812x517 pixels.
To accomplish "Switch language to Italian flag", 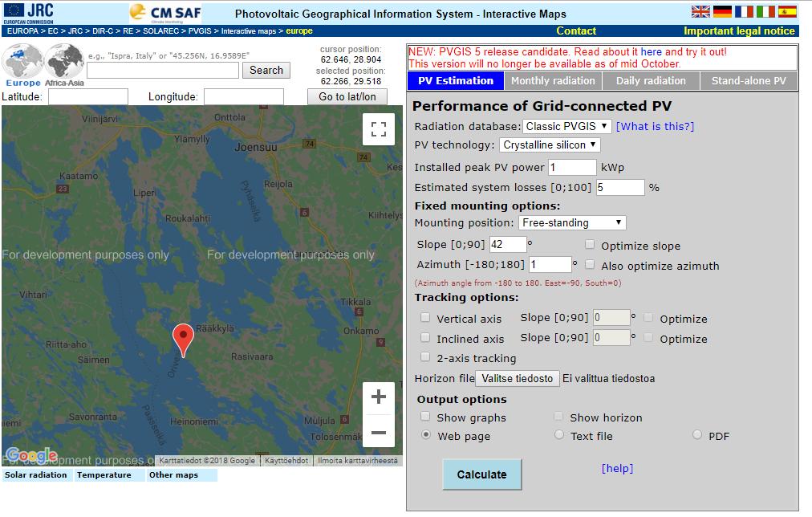I will click(x=765, y=11).
